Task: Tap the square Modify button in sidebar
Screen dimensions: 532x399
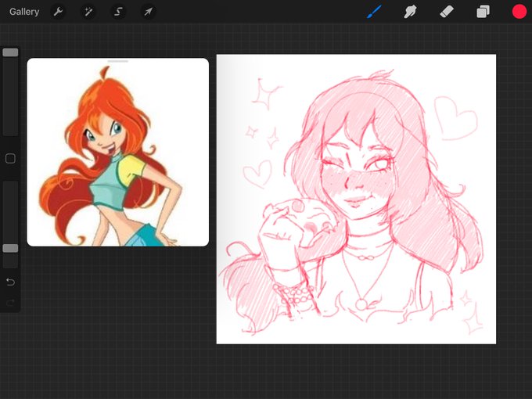Action: coord(10,159)
